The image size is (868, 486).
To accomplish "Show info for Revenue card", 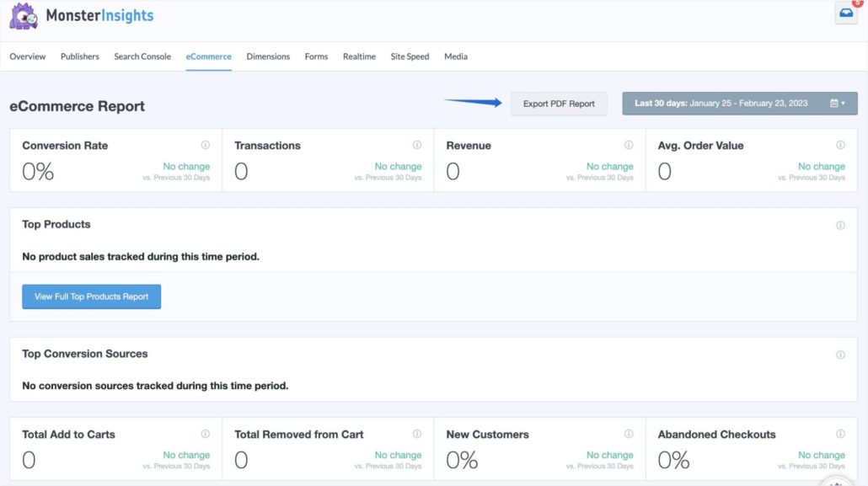I will pos(629,145).
